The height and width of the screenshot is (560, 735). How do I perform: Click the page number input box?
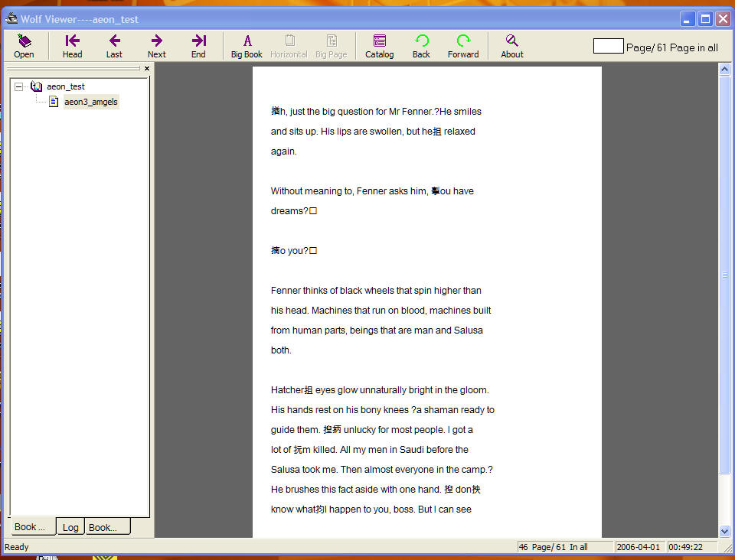coord(608,46)
